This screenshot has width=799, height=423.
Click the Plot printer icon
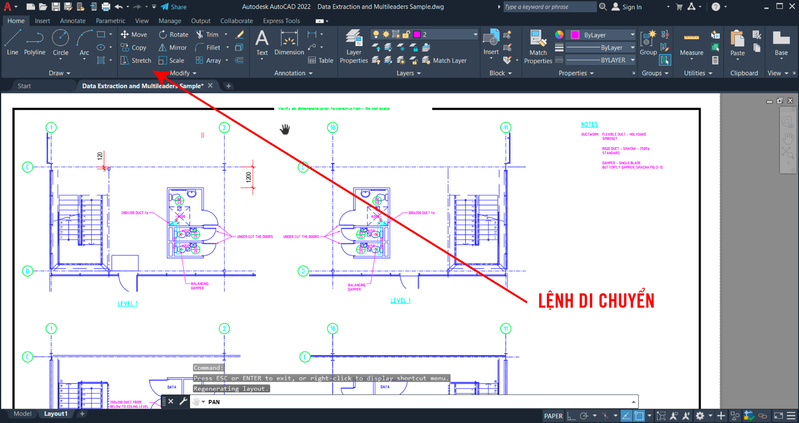coord(105,7)
